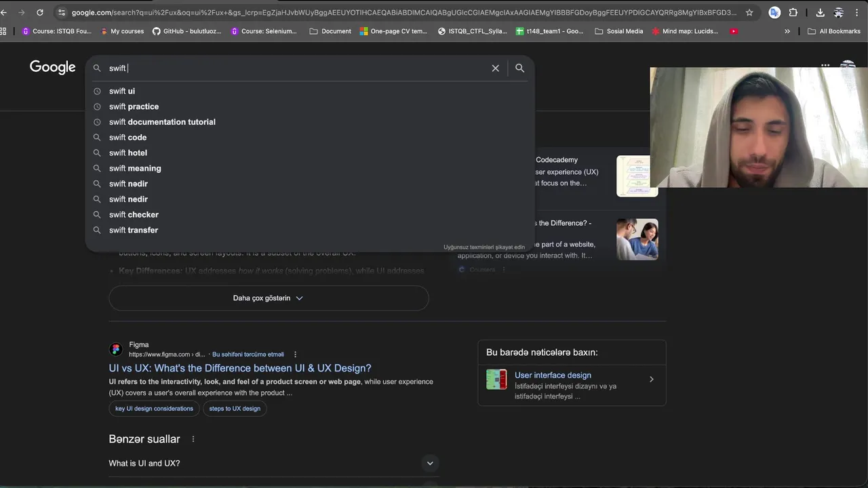The height and width of the screenshot is (488, 868).
Task: Select suggestion 'swift code'
Action: coord(310,138)
